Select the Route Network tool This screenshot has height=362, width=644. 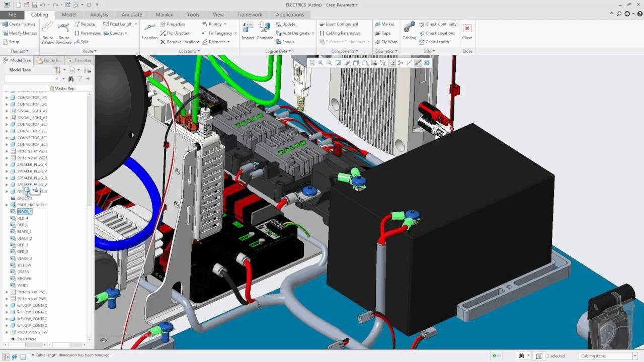point(64,33)
